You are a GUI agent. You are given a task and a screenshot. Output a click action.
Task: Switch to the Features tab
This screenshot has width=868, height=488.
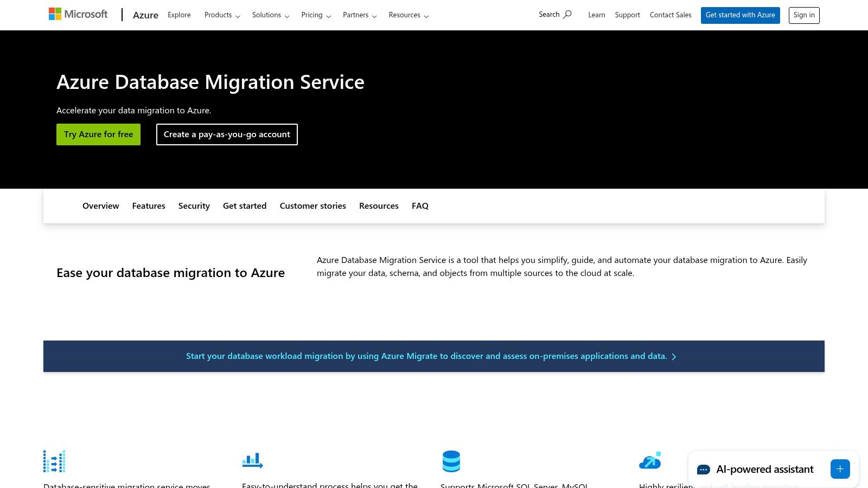coord(149,206)
